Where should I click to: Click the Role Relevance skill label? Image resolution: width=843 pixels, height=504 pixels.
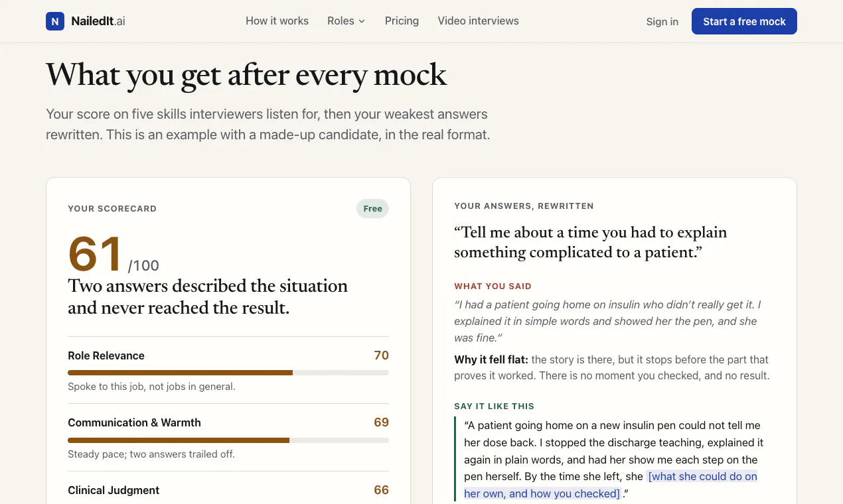click(x=106, y=355)
